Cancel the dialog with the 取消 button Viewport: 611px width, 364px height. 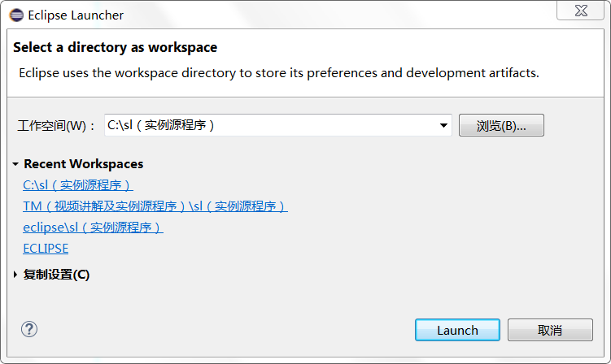click(550, 330)
